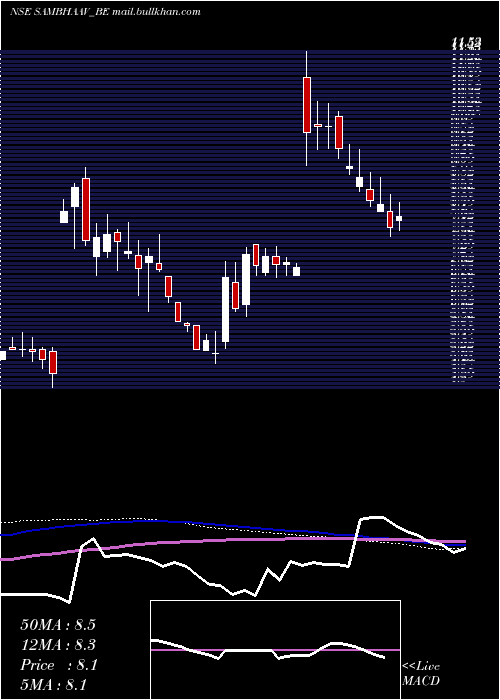Click the Price : 8.1 label
The image size is (500, 700).
58,665
